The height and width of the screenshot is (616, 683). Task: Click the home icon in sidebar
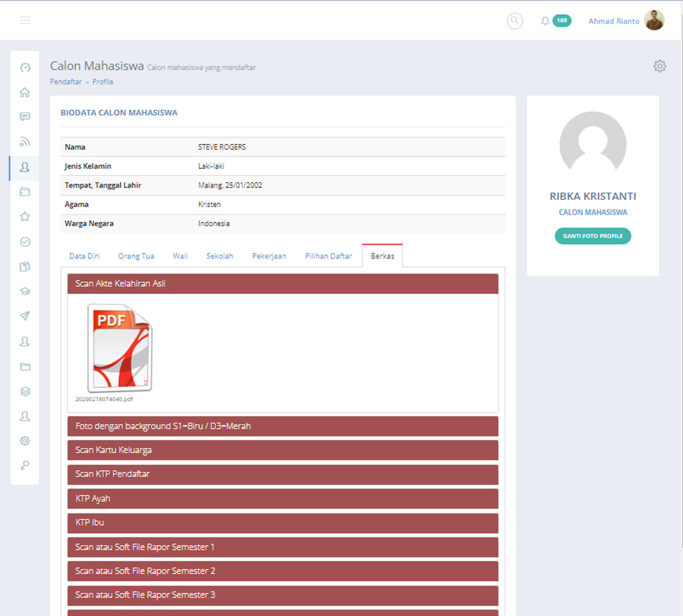point(25,92)
